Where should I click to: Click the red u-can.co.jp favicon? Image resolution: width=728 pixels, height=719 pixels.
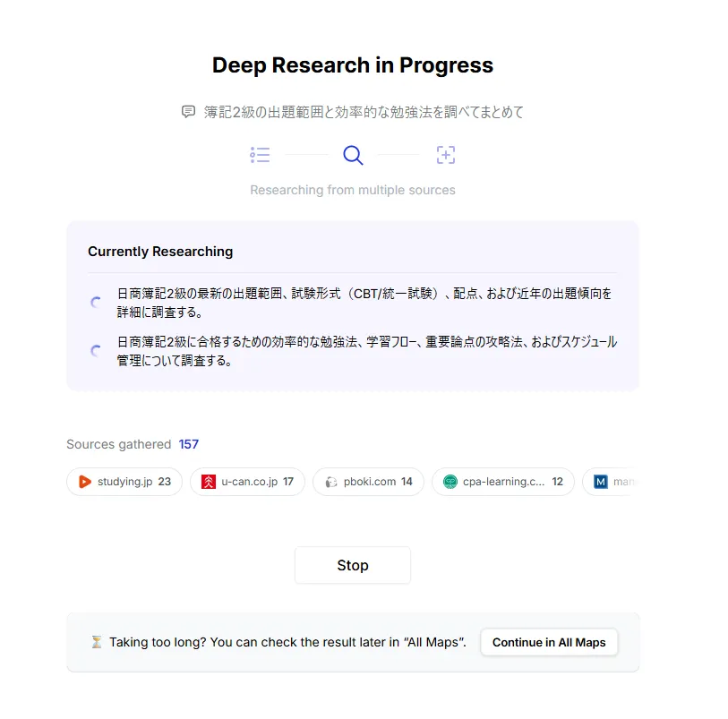pyautogui.click(x=209, y=482)
